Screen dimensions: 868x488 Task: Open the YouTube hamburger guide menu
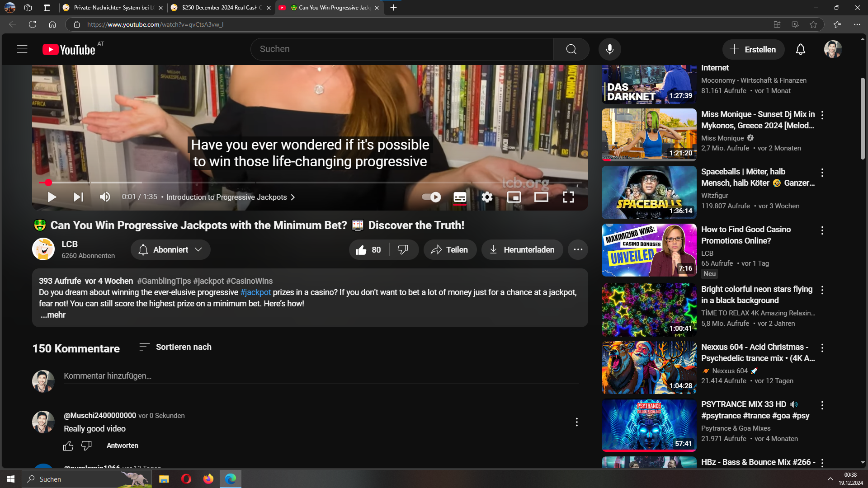pos(22,49)
